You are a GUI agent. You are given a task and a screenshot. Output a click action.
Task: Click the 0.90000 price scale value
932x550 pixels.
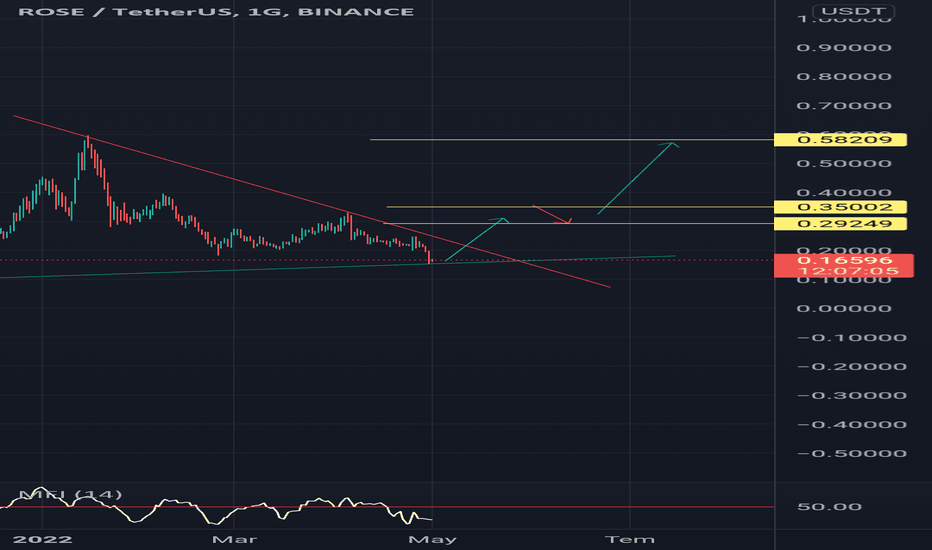click(844, 48)
